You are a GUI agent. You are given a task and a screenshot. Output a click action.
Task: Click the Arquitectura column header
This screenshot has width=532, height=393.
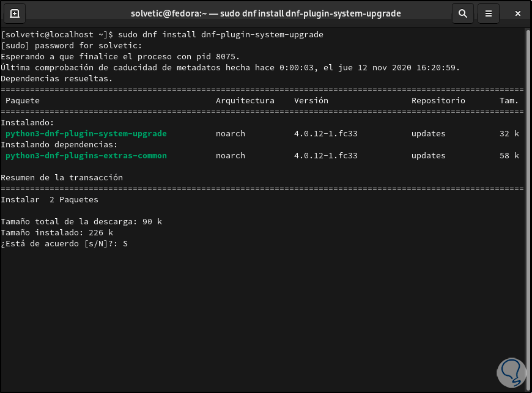click(245, 100)
